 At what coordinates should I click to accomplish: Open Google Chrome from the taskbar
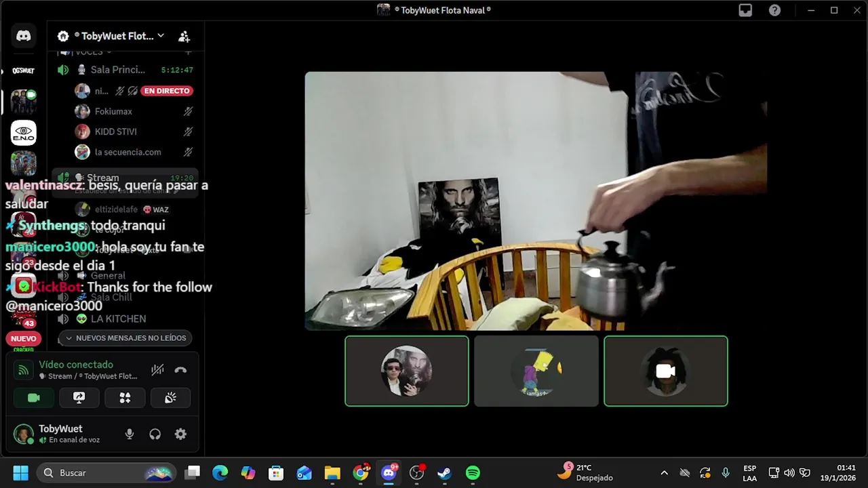pos(361,472)
